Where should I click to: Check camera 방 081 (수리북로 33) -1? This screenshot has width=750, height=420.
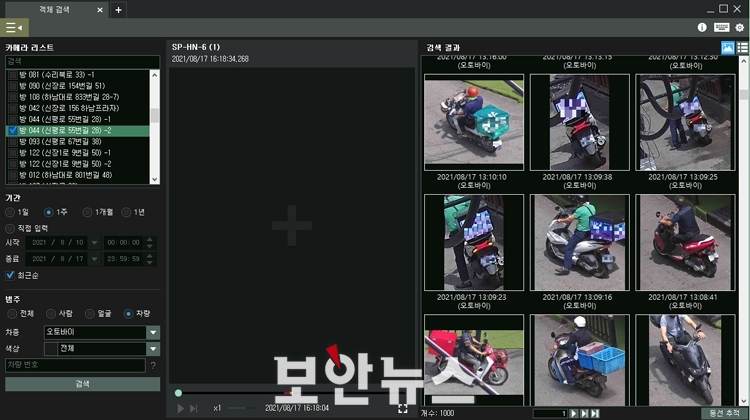(x=12, y=75)
